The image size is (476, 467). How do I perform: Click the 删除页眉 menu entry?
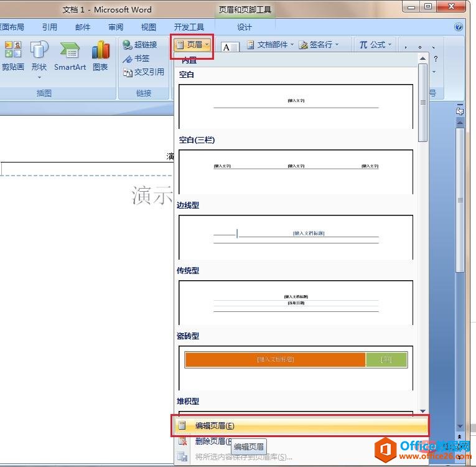(213, 441)
